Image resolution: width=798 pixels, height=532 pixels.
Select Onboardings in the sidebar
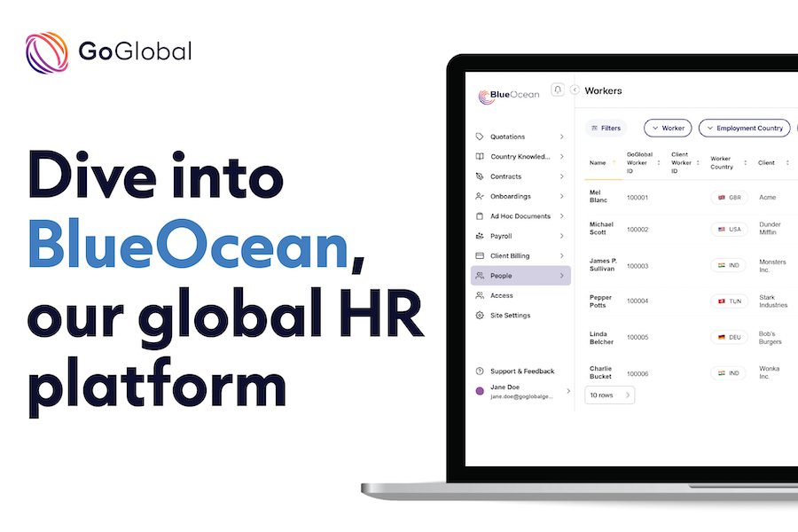tap(510, 196)
